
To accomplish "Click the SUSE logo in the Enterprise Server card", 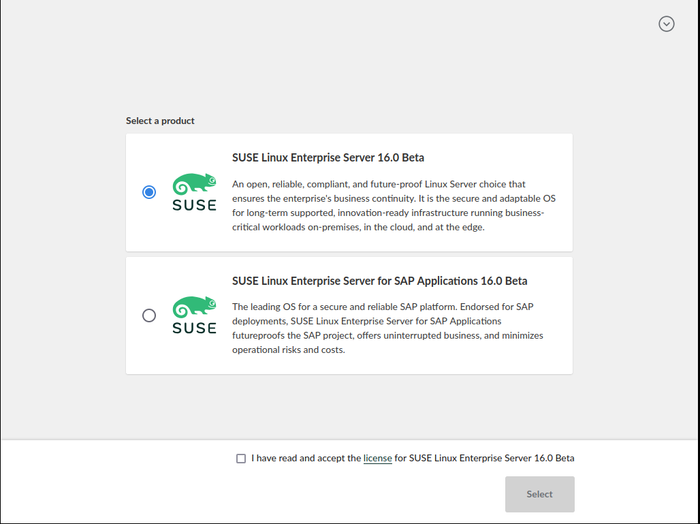I will coord(194,192).
